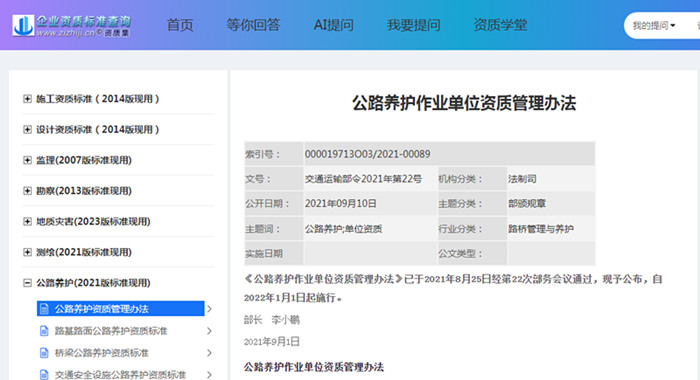Select 地质灾害(2023版标准现用) label
Viewport: 700px width, 380px height.
click(x=93, y=221)
